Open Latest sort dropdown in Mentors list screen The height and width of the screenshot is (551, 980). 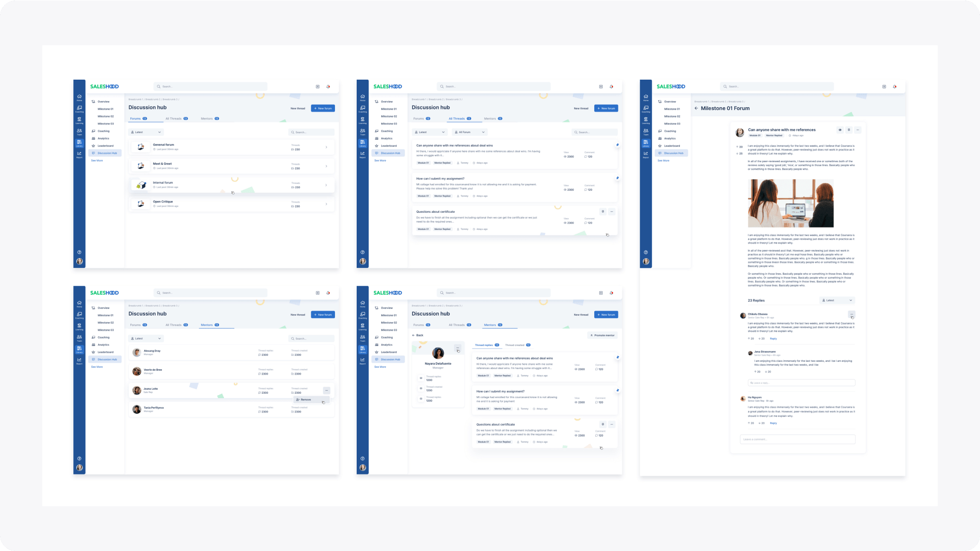click(x=146, y=339)
